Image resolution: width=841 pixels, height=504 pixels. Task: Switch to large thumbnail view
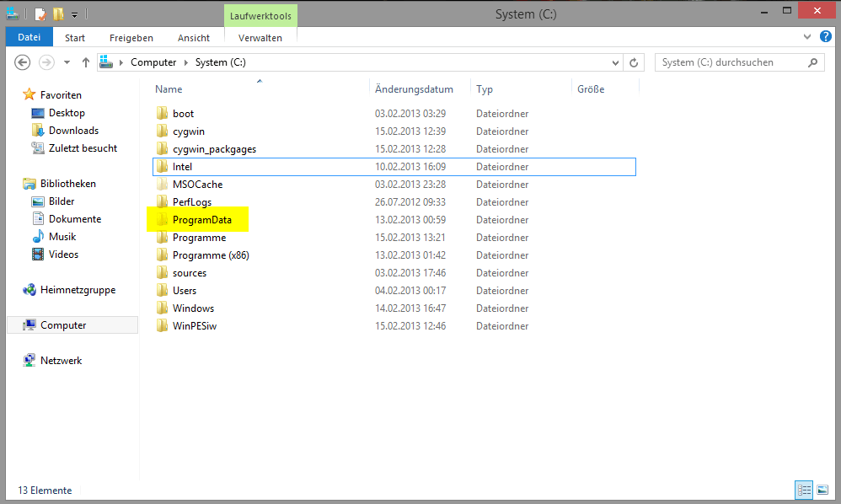tap(822, 490)
